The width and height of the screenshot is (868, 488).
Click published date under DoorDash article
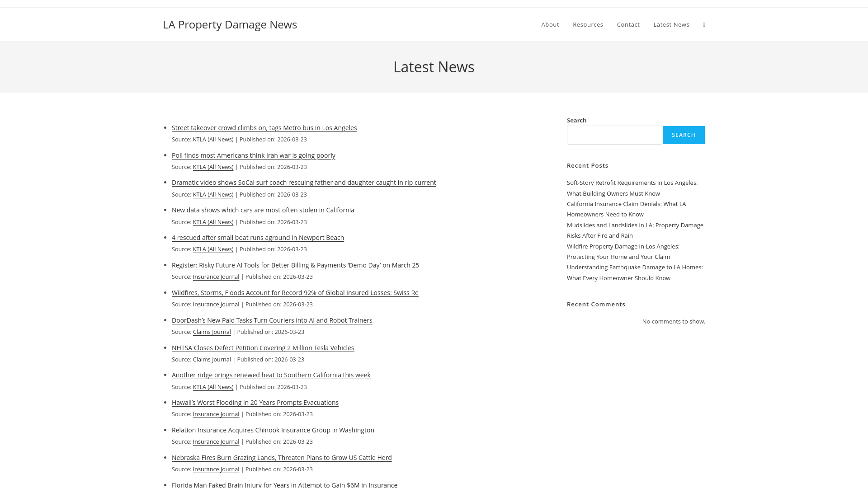tap(270, 332)
